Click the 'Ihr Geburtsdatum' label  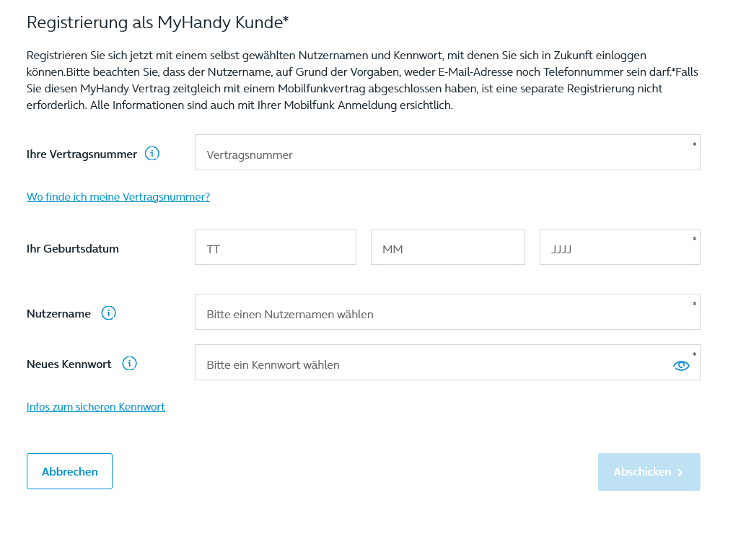[72, 249]
